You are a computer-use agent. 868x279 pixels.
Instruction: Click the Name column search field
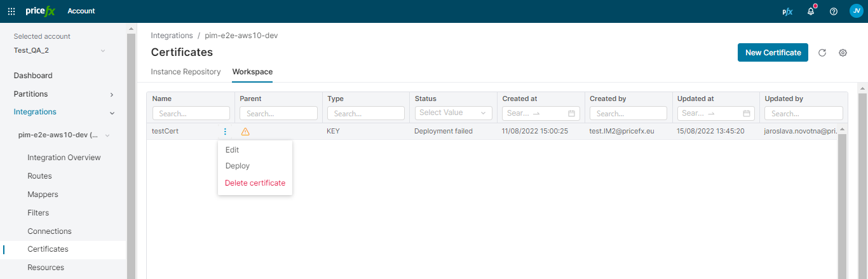pyautogui.click(x=191, y=113)
